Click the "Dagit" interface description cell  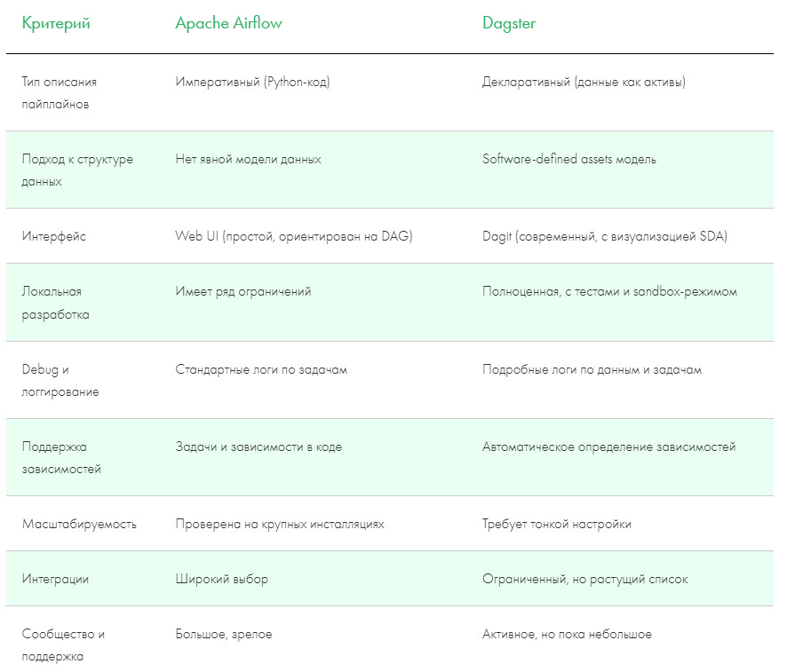pos(605,236)
